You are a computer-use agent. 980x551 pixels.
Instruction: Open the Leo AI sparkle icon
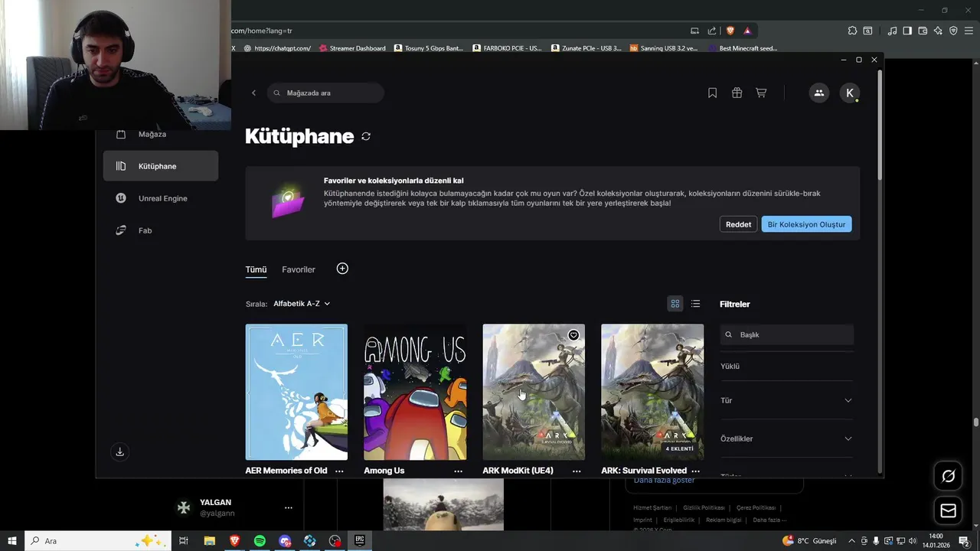(938, 31)
